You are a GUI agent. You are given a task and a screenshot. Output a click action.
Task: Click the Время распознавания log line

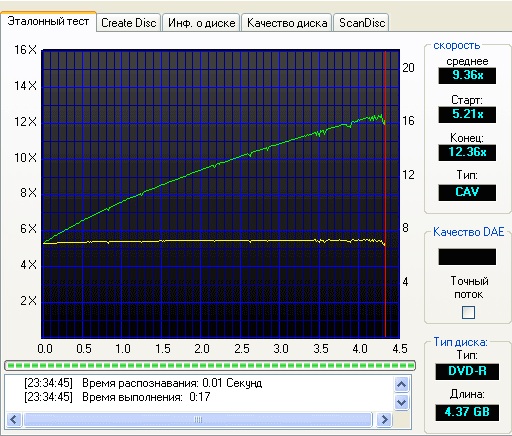coord(143,383)
